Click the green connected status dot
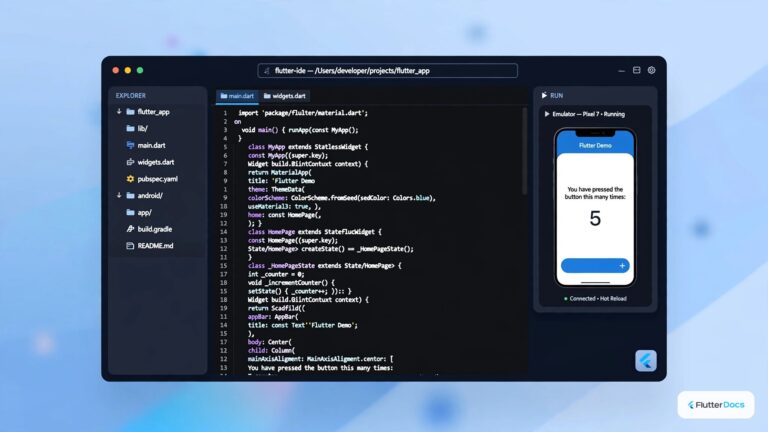768x432 pixels. (566, 299)
